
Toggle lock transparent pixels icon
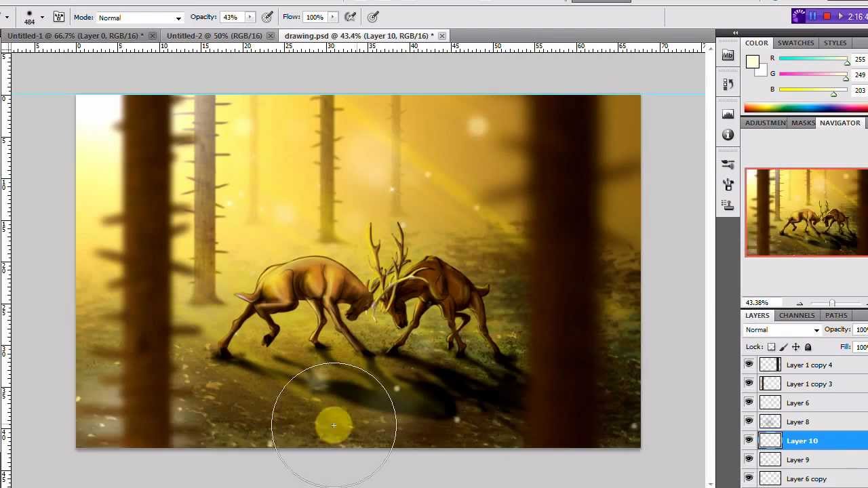coord(771,347)
